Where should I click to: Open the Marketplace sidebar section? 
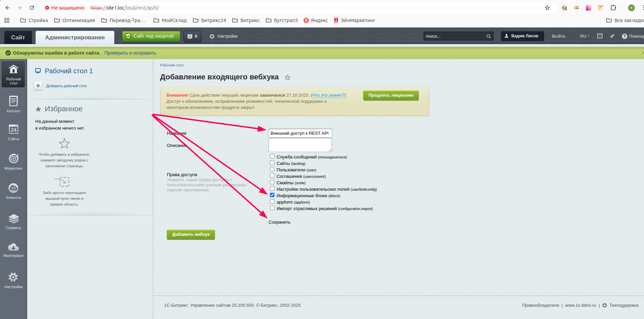[14, 250]
